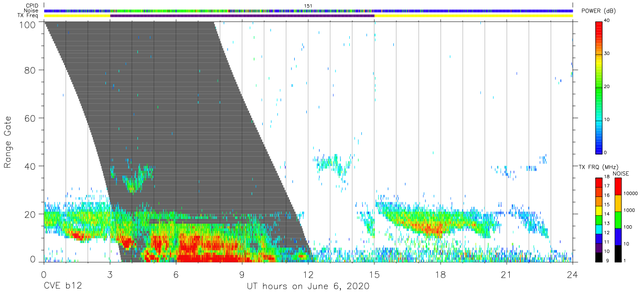Click the 30 tick on the power colorbar
Viewport: 644px width, 297px height.
click(x=608, y=53)
